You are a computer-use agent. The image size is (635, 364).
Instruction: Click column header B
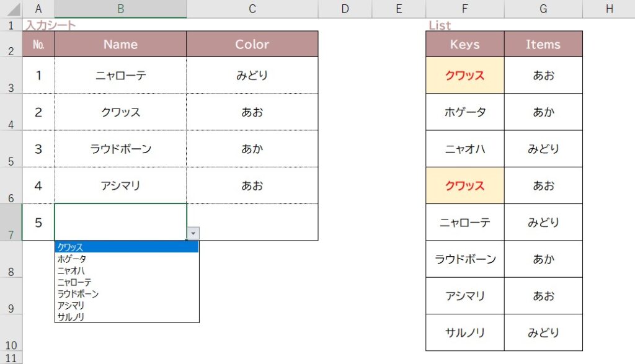coord(120,9)
